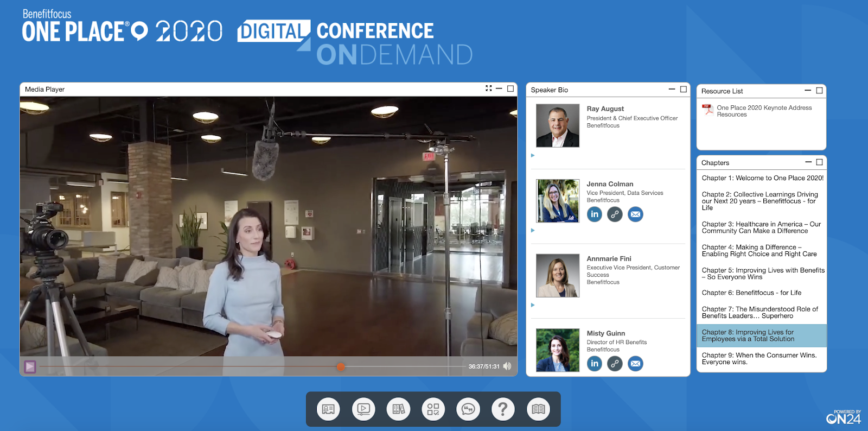Open Misty Guinn's web link icon
The image size is (868, 431).
coord(615,364)
